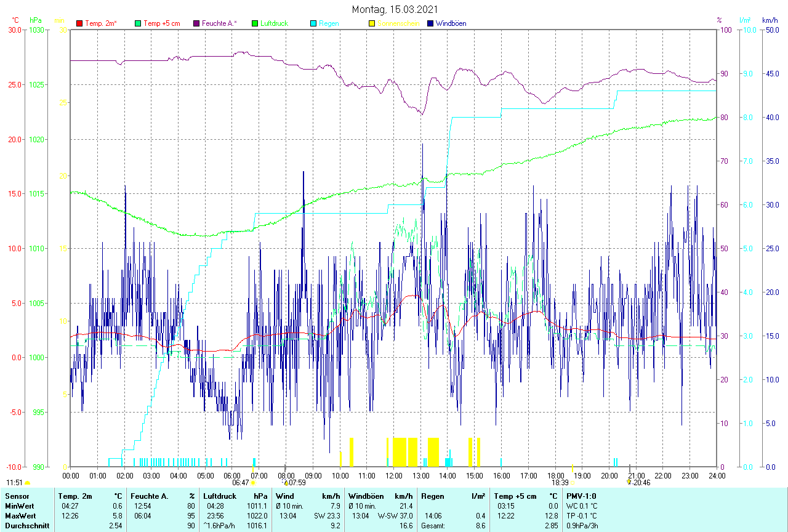Click the pressure minimum value '1011.1'
The image size is (788, 532).
click(257, 506)
